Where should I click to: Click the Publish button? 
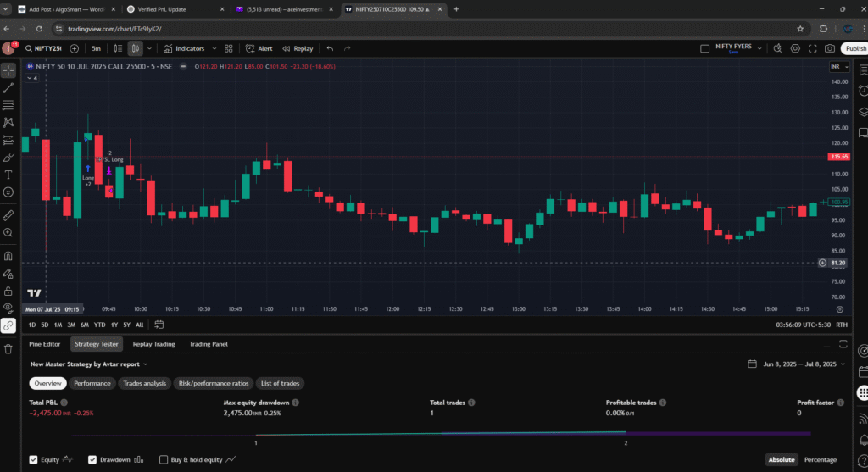tap(855, 48)
